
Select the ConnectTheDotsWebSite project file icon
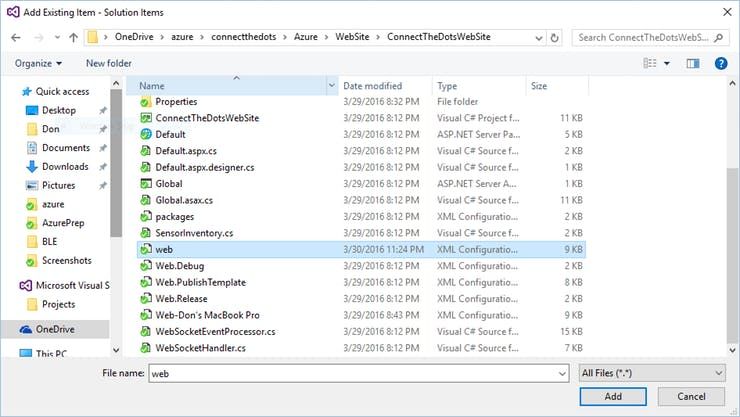click(x=146, y=118)
